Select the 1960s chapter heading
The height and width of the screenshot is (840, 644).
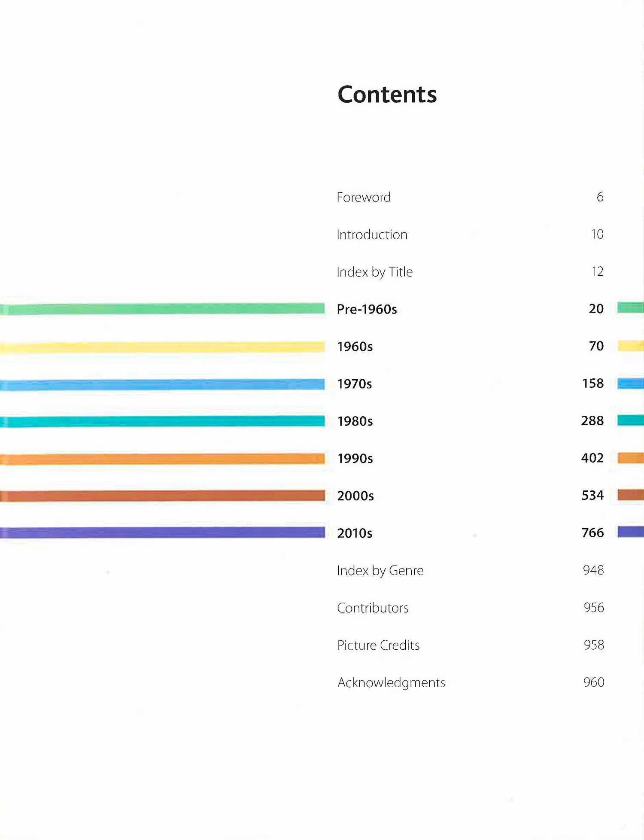(355, 347)
